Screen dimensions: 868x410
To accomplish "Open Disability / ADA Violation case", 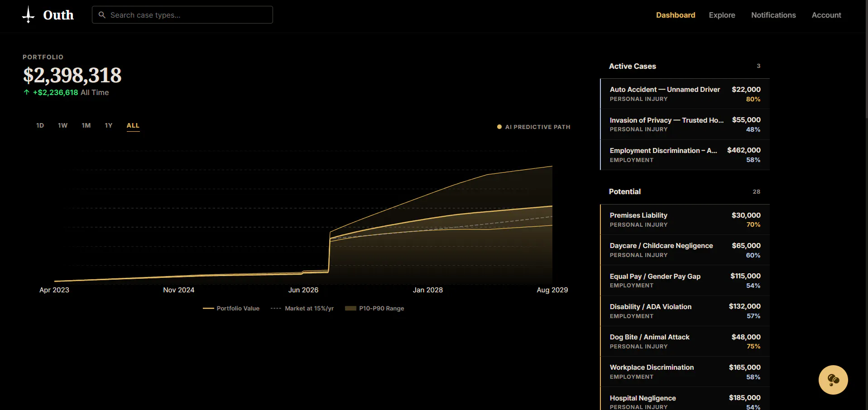I will [x=685, y=311].
